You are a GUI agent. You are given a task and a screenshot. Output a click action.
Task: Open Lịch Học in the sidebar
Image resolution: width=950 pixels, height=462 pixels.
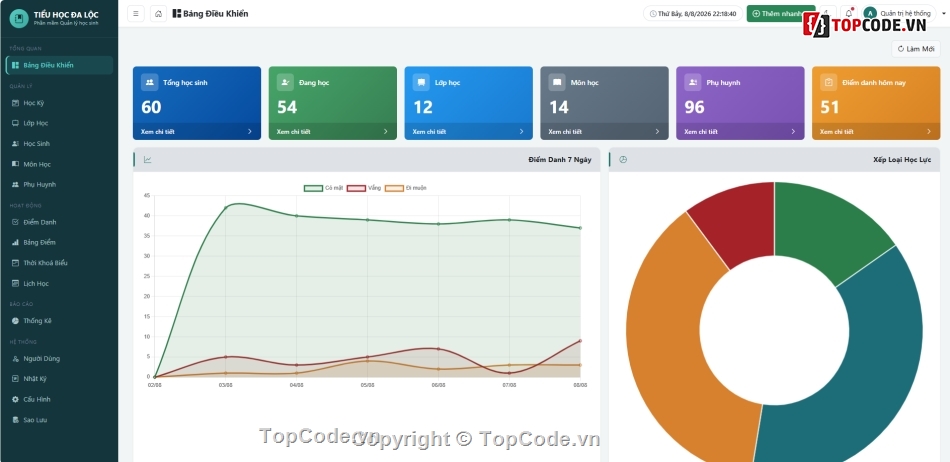click(x=59, y=283)
